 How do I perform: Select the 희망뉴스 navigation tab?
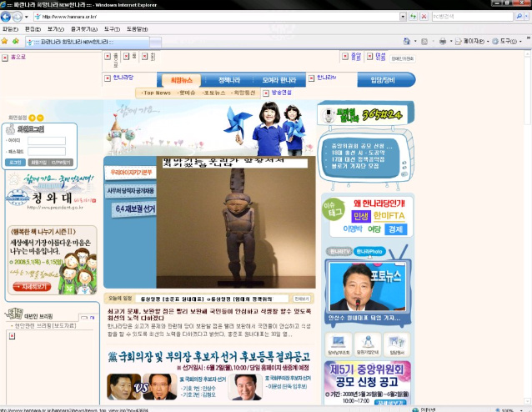181,80
